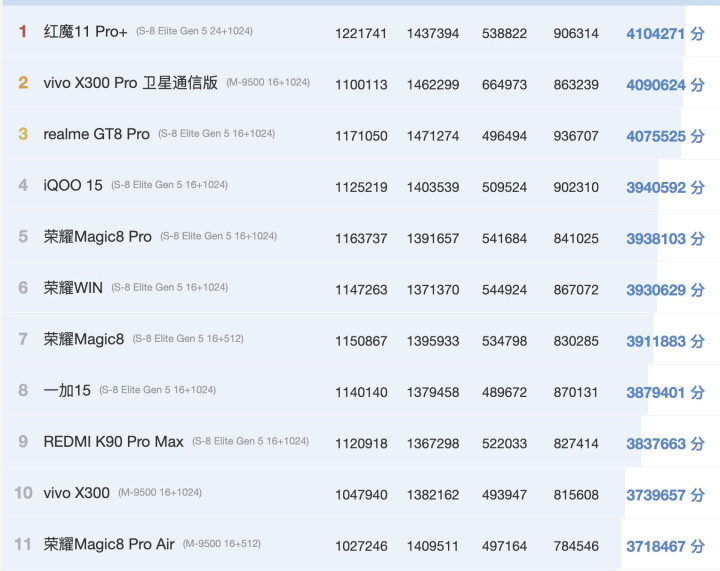
Task: Select value 544924 in 荣耀WIN row
Action: coord(504,290)
